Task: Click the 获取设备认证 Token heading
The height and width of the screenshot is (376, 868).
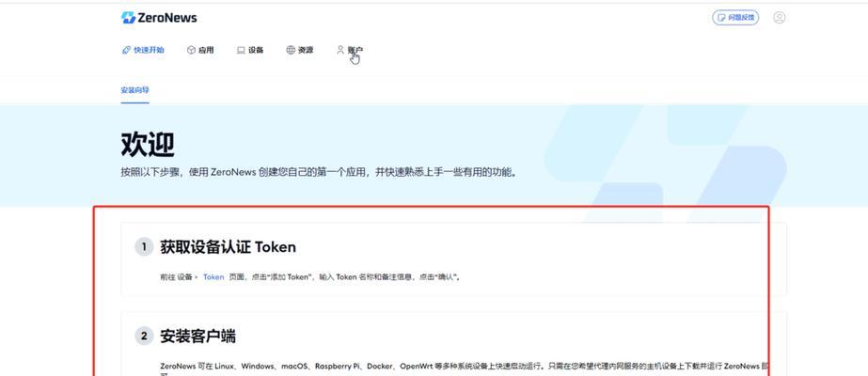Action: 229,246
